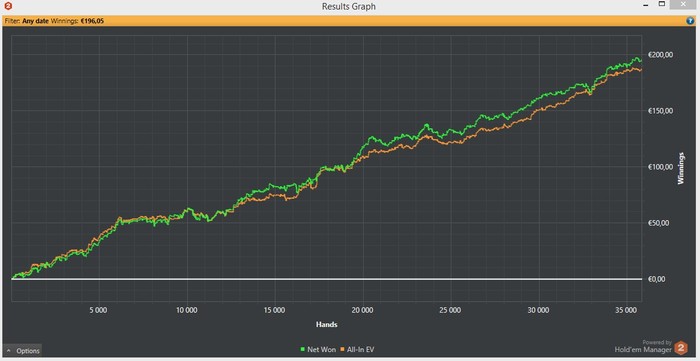Click the blue help icon

coord(690,21)
